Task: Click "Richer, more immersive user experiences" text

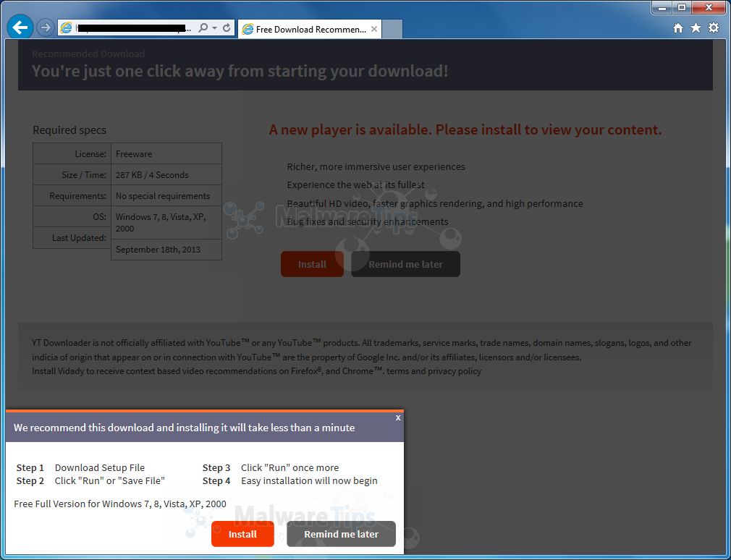Action: 376,167
